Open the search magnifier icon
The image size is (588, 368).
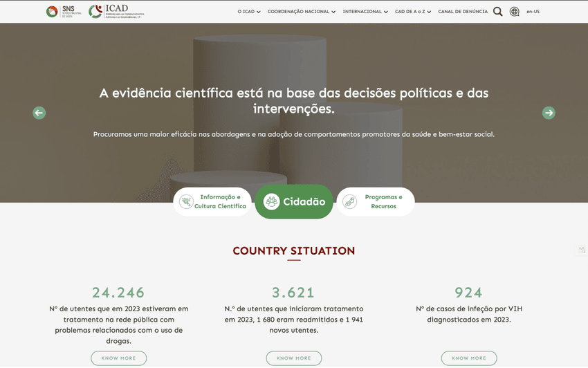497,12
